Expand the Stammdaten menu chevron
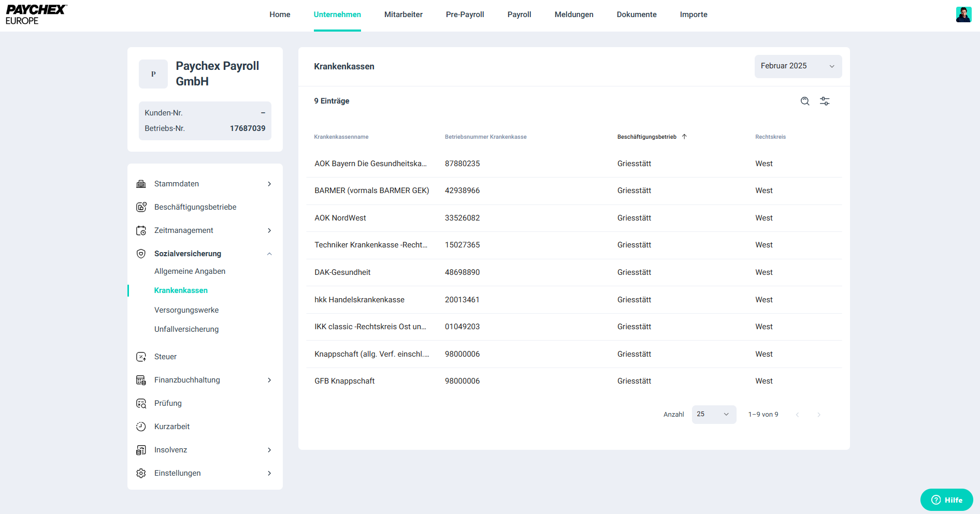 (269, 184)
